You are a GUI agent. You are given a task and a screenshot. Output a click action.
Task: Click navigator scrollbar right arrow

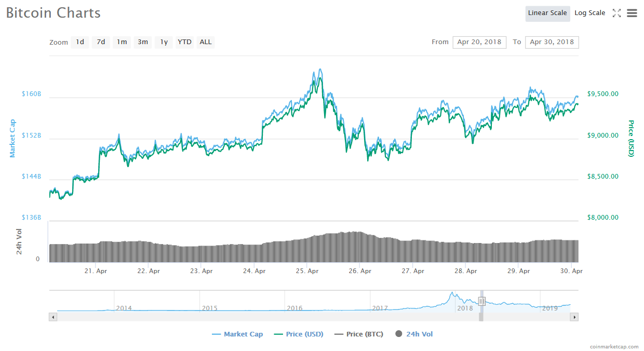tap(574, 317)
